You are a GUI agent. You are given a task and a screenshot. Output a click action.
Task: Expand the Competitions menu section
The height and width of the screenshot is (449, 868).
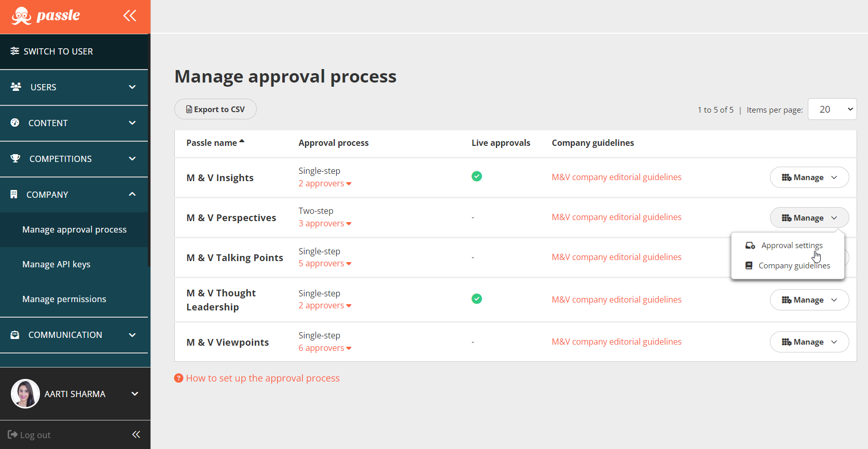[x=132, y=158]
